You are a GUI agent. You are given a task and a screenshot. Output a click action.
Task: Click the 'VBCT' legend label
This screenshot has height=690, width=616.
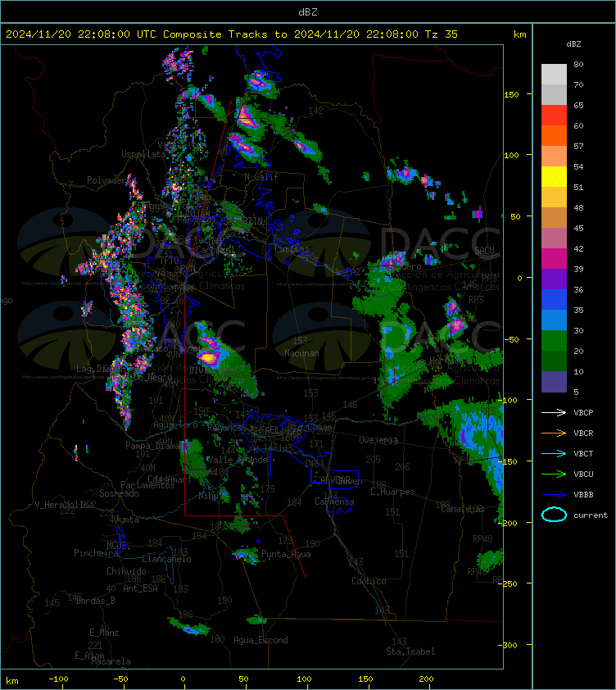(583, 454)
